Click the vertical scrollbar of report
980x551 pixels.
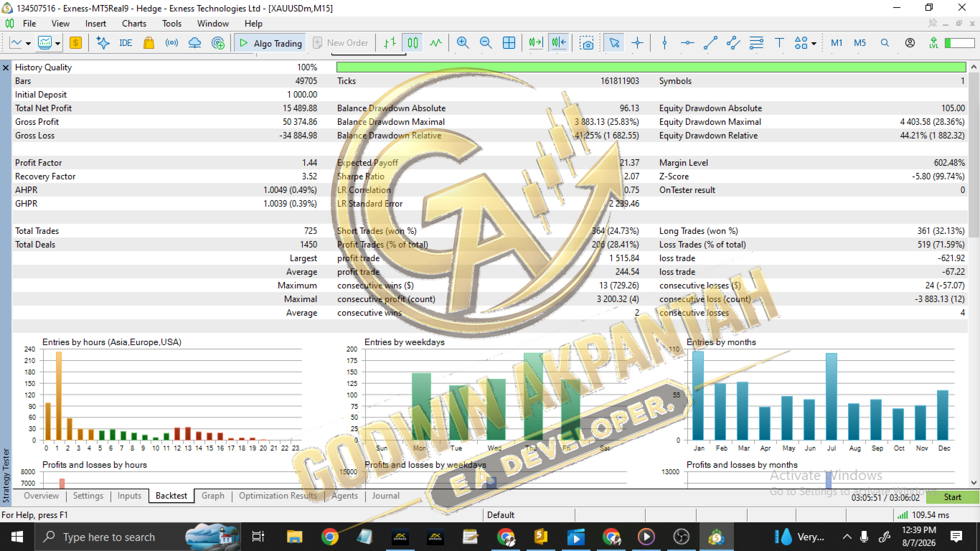[974, 274]
